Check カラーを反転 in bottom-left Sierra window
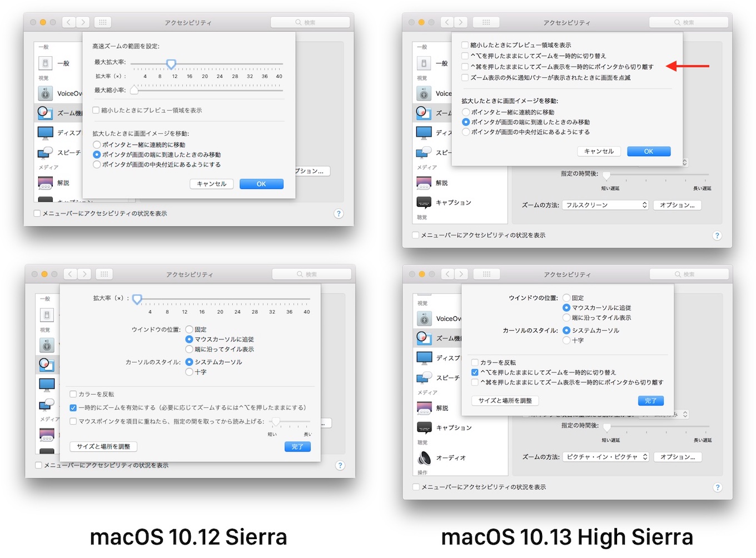Screen dimensions: 756x558 pos(73,394)
